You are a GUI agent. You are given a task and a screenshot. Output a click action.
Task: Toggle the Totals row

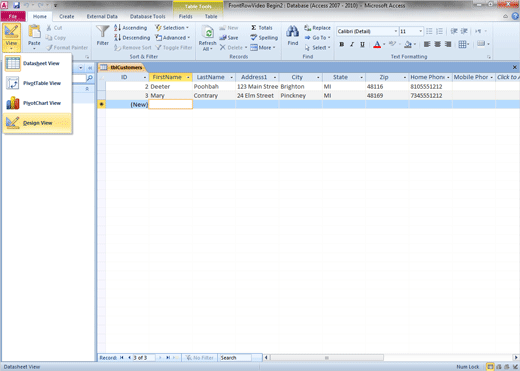tap(262, 28)
